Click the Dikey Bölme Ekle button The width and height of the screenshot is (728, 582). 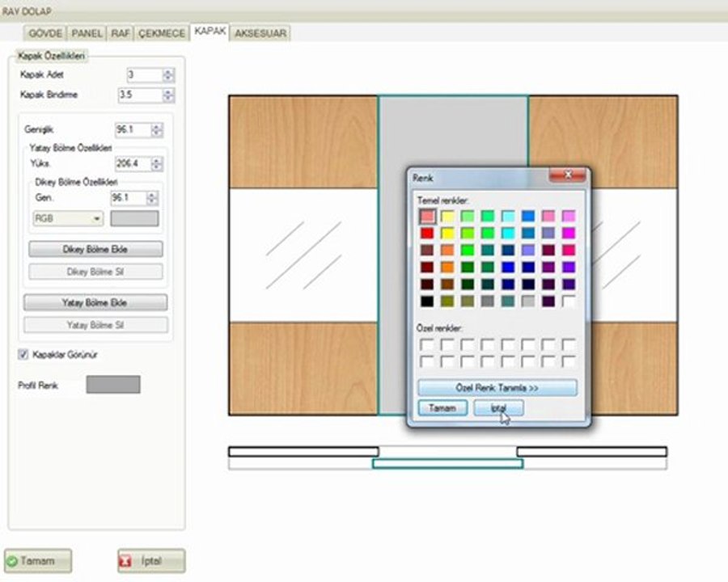[x=95, y=249]
